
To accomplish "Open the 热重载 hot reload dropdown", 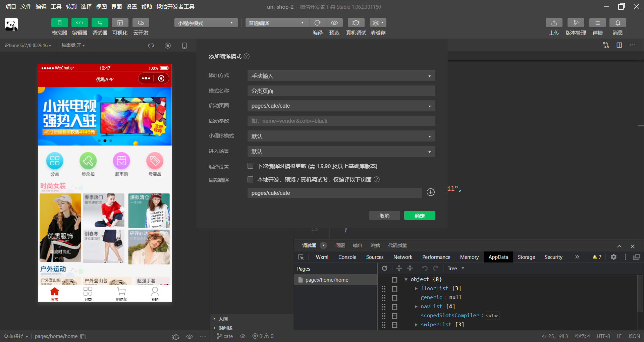I will [x=73, y=45].
